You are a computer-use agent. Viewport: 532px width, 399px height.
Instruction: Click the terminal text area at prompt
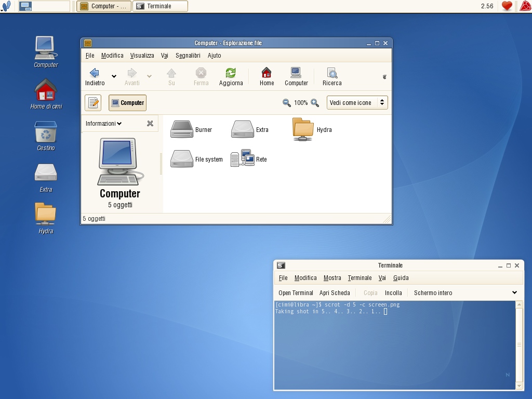coord(395,345)
